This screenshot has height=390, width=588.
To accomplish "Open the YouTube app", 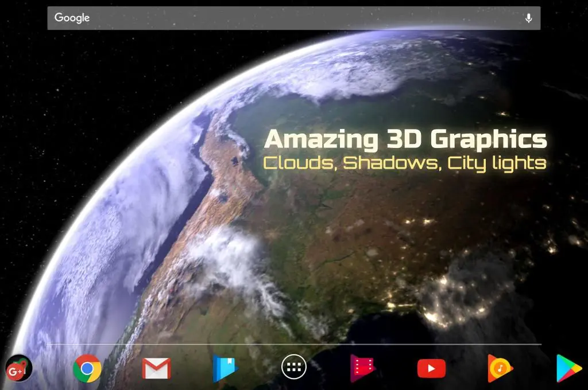I will [x=432, y=369].
